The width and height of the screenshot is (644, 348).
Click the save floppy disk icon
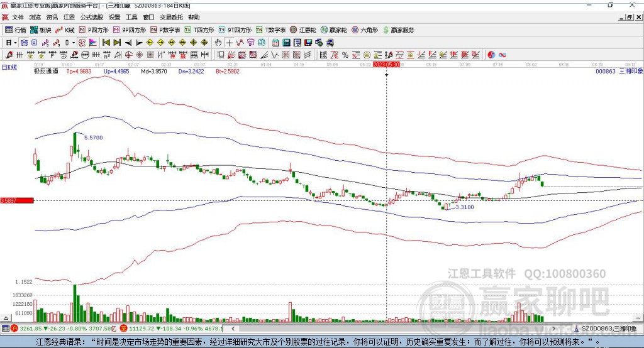pyautogui.click(x=308, y=43)
